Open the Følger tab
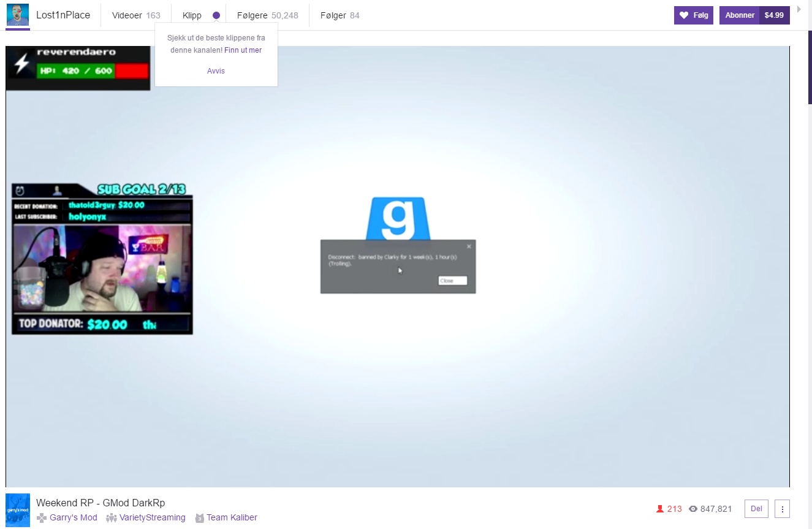 pyautogui.click(x=340, y=15)
